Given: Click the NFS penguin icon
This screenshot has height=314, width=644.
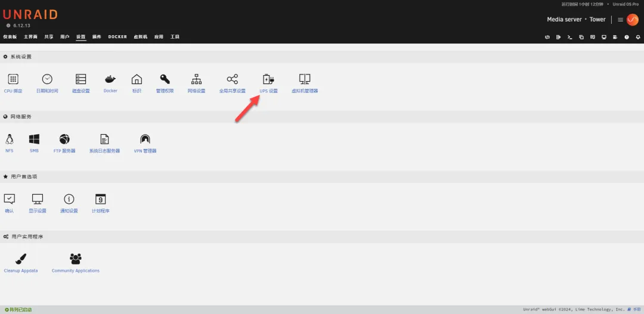Looking at the screenshot, I should [x=10, y=139].
